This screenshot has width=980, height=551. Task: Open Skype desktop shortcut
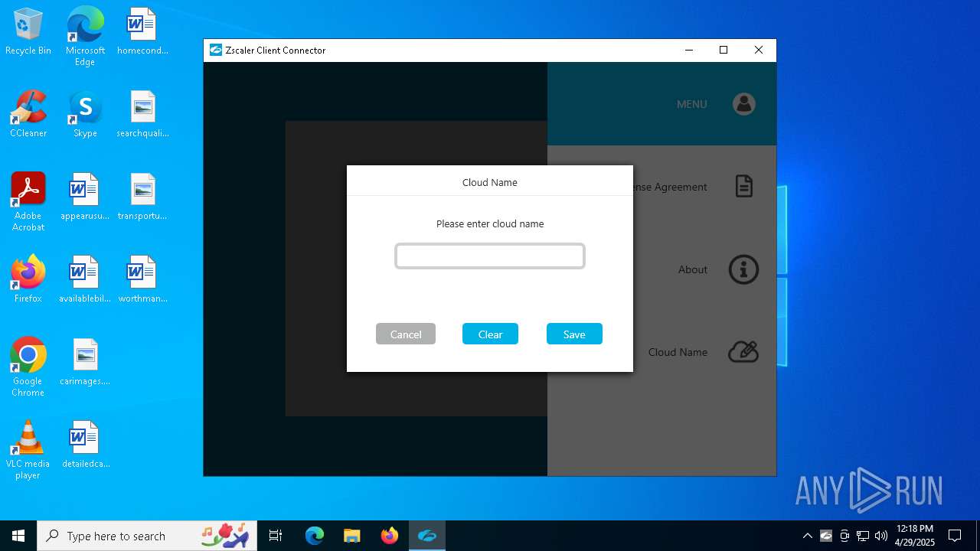(85, 115)
